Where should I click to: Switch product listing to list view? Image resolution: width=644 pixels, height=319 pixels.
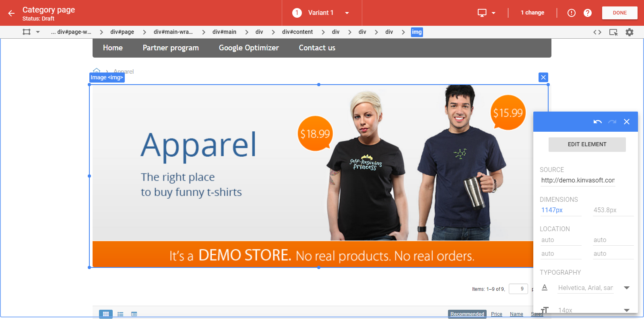pyautogui.click(x=120, y=314)
